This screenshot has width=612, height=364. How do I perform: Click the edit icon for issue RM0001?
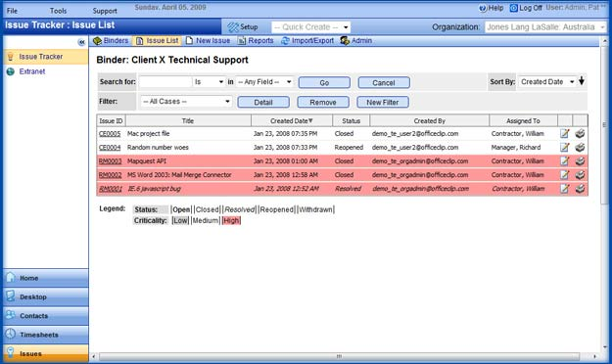point(564,189)
